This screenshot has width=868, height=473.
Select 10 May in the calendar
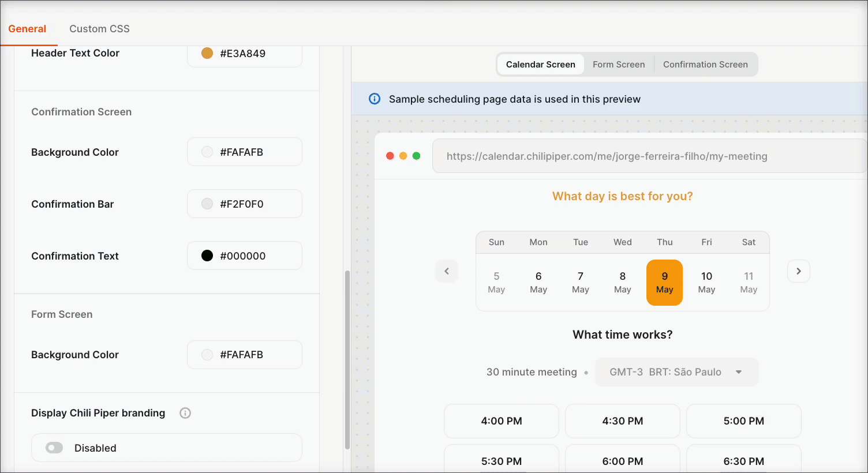[x=707, y=283]
